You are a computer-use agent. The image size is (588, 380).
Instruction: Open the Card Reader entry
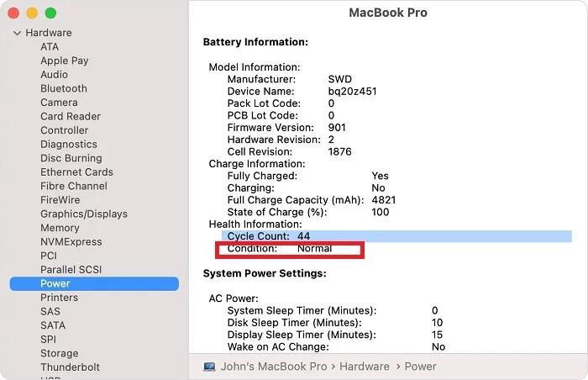click(x=70, y=116)
